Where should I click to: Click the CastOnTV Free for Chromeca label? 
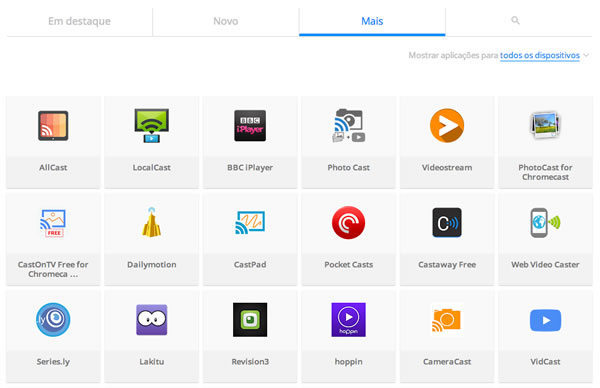pyautogui.click(x=53, y=269)
